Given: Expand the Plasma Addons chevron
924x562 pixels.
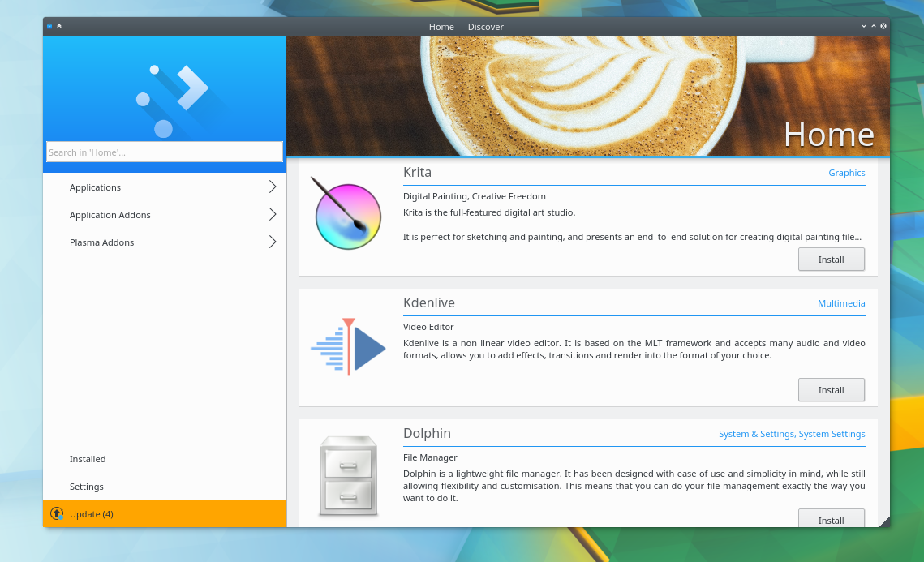Looking at the screenshot, I should (273, 242).
